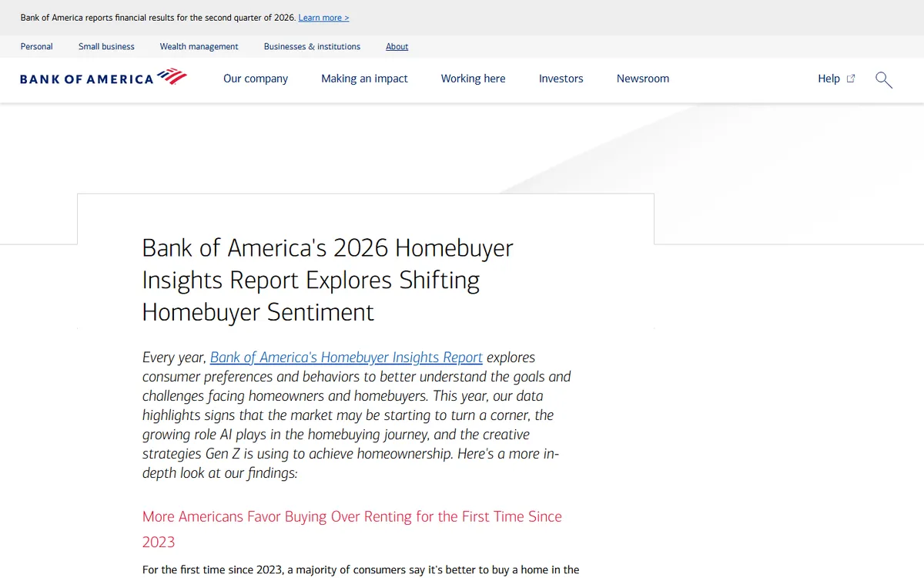Click the second quarter 2026 results announcement text
The height and width of the screenshot is (578, 924).
pos(158,18)
